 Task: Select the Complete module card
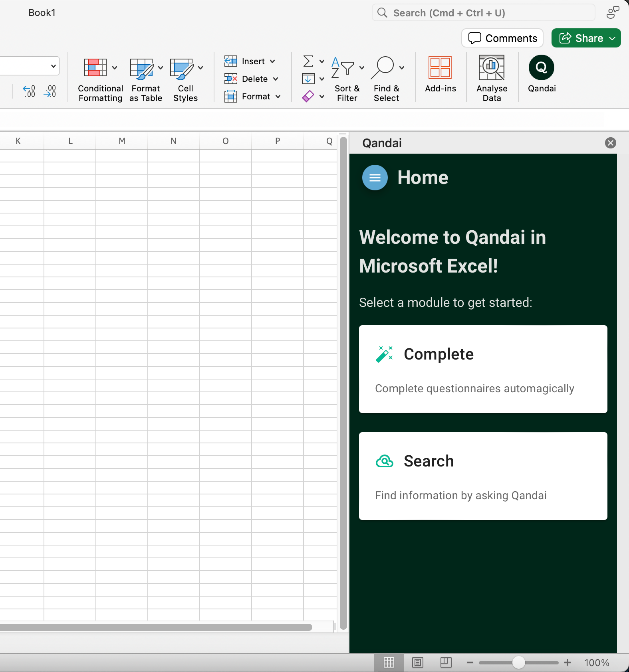483,369
